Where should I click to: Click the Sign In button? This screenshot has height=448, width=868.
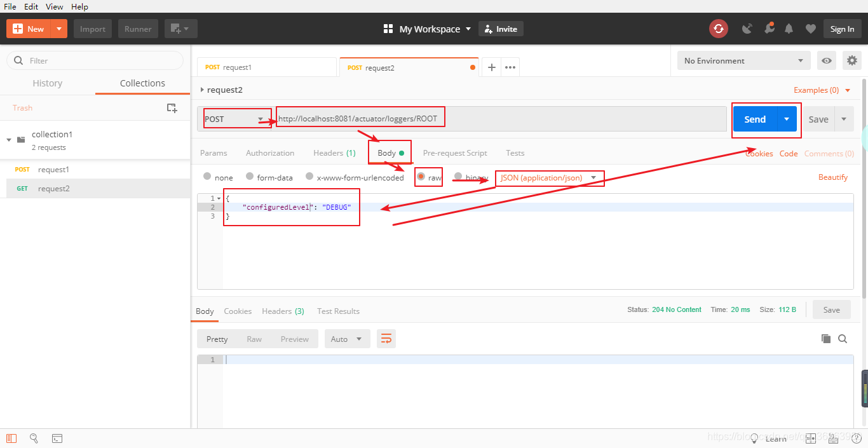tap(842, 29)
